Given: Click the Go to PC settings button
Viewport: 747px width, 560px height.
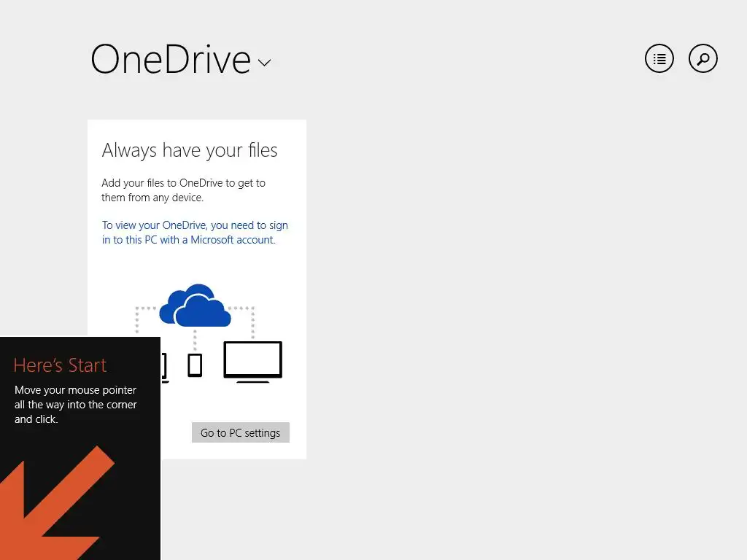Looking at the screenshot, I should 241,432.
